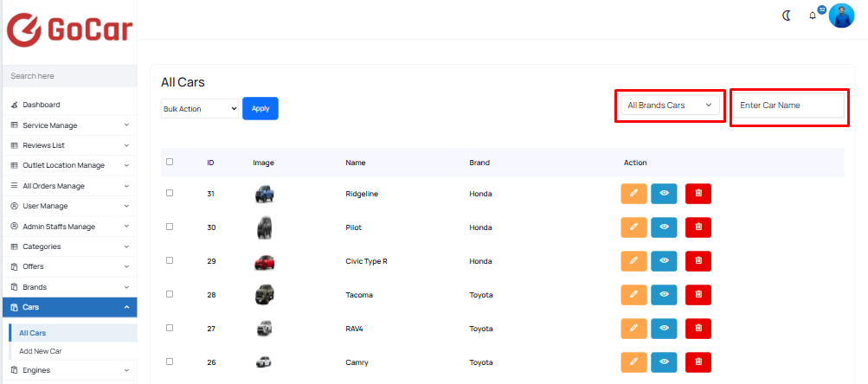Expand the Offers sidebar menu

click(x=70, y=266)
